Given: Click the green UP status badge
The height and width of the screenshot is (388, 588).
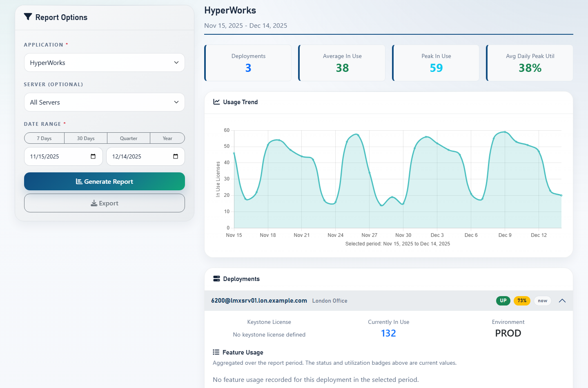Looking at the screenshot, I should pyautogui.click(x=503, y=301).
